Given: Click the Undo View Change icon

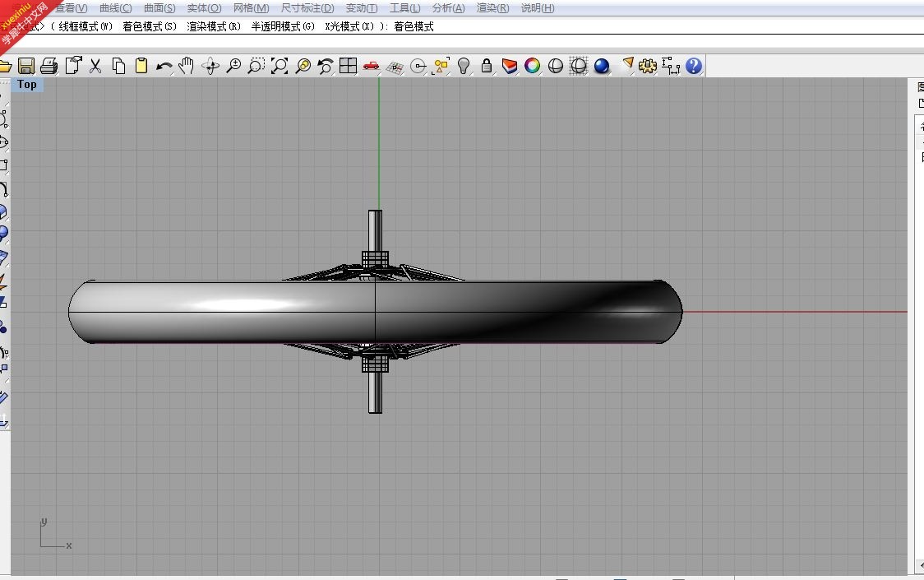Looking at the screenshot, I should point(326,66).
